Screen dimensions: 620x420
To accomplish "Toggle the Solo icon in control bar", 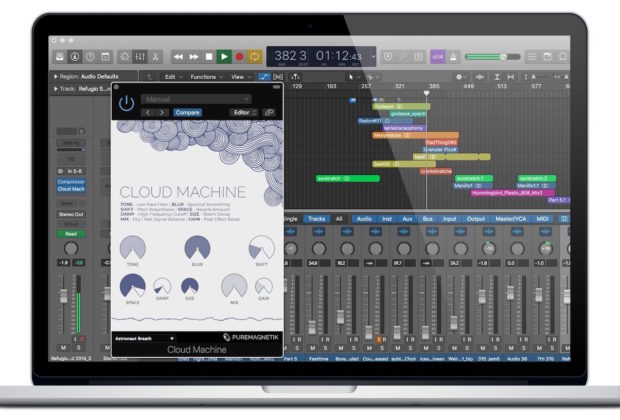I will point(418,57).
